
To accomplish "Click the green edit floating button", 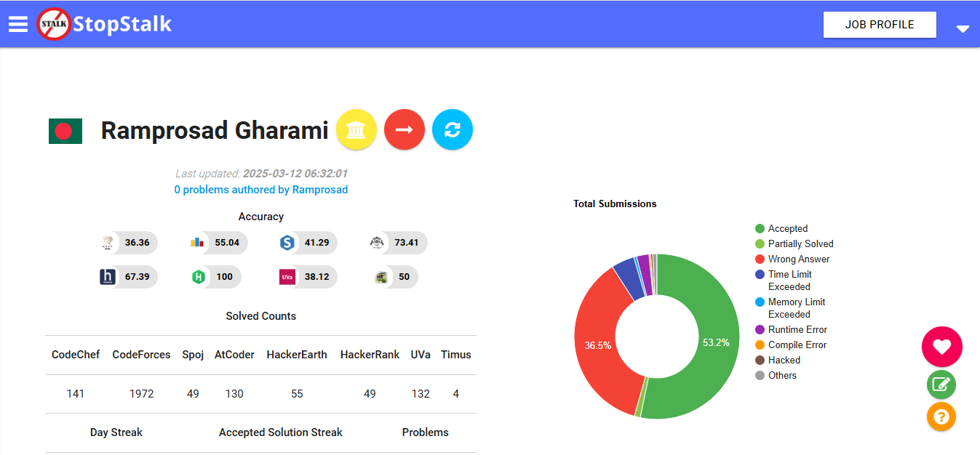I will point(941,384).
